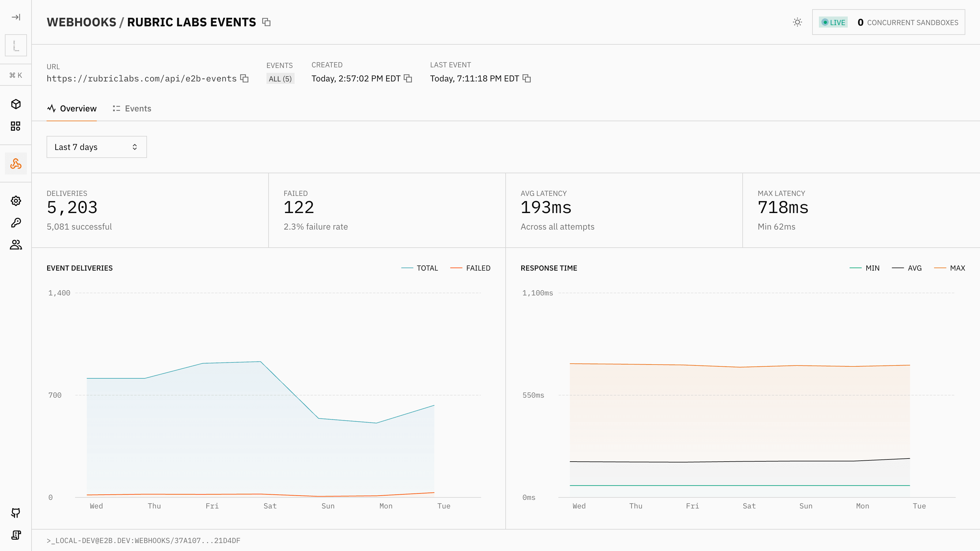The image size is (980, 551).
Task: Open Webhooks icon in sidebar
Action: point(16,163)
